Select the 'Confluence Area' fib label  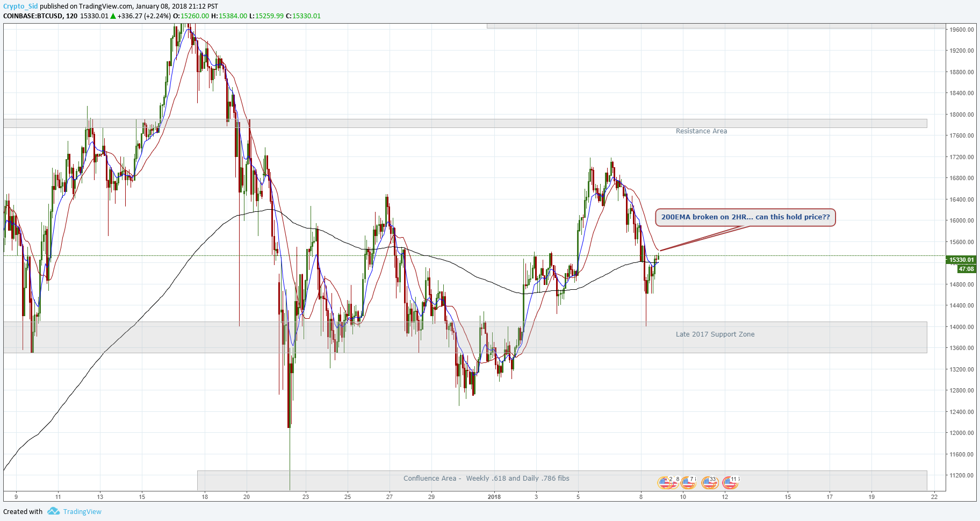[486, 479]
